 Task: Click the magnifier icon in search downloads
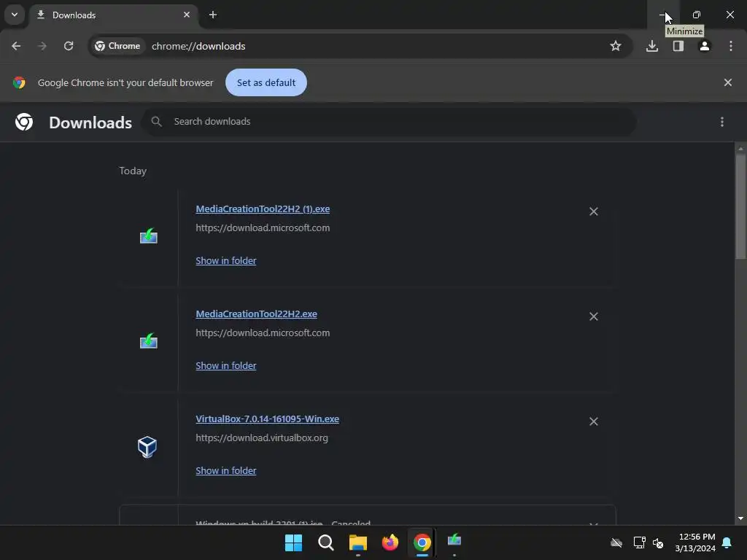click(156, 122)
